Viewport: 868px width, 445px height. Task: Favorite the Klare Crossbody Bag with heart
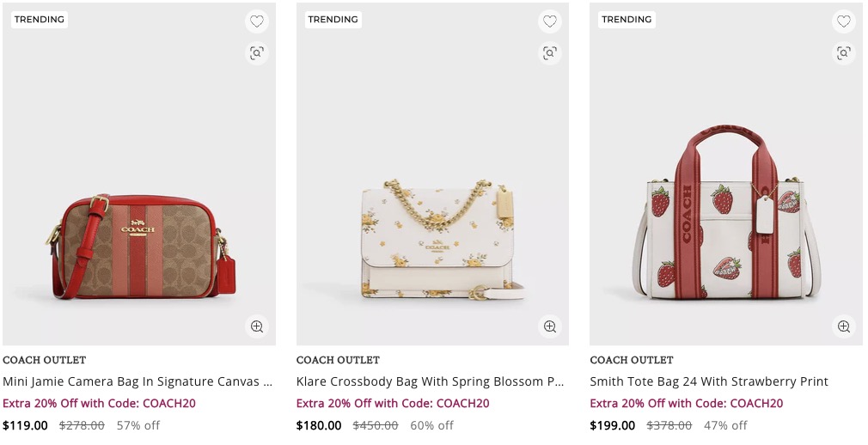[x=550, y=21]
